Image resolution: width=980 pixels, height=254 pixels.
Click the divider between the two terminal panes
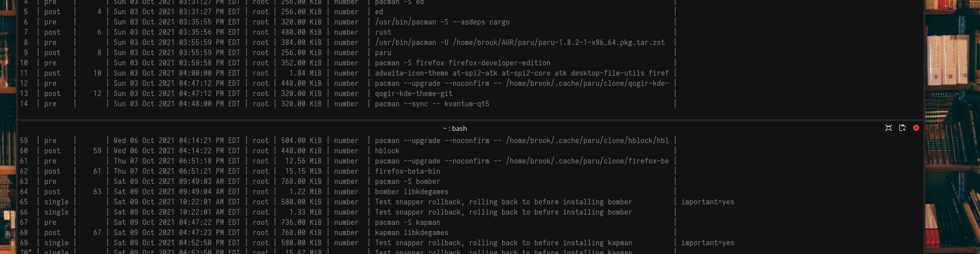click(x=471, y=120)
